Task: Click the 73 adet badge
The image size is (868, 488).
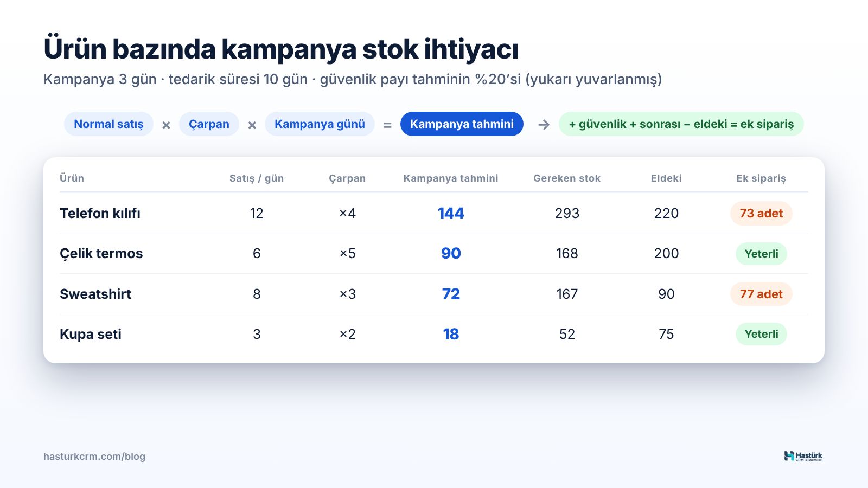Action: click(x=761, y=213)
